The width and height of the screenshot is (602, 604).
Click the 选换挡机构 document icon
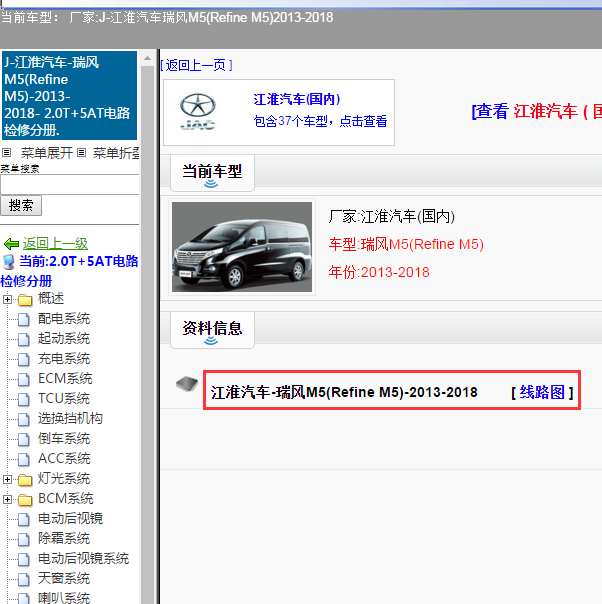click(x=24, y=419)
